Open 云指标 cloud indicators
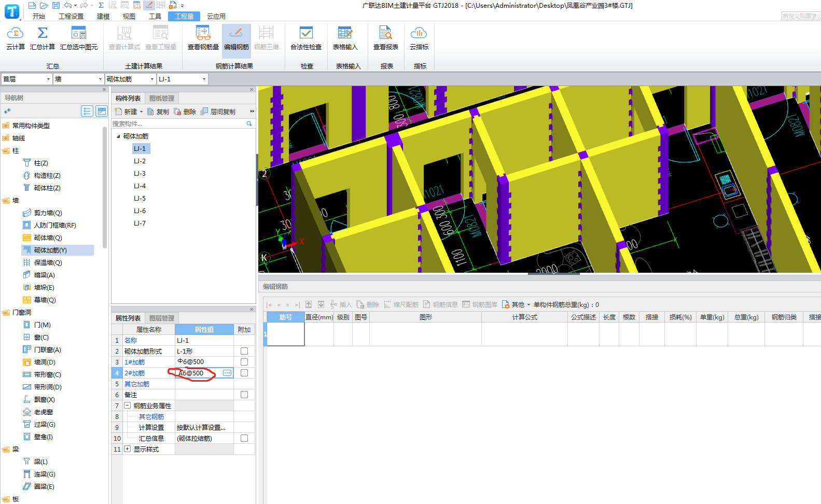The width and height of the screenshot is (821, 504). click(419, 38)
